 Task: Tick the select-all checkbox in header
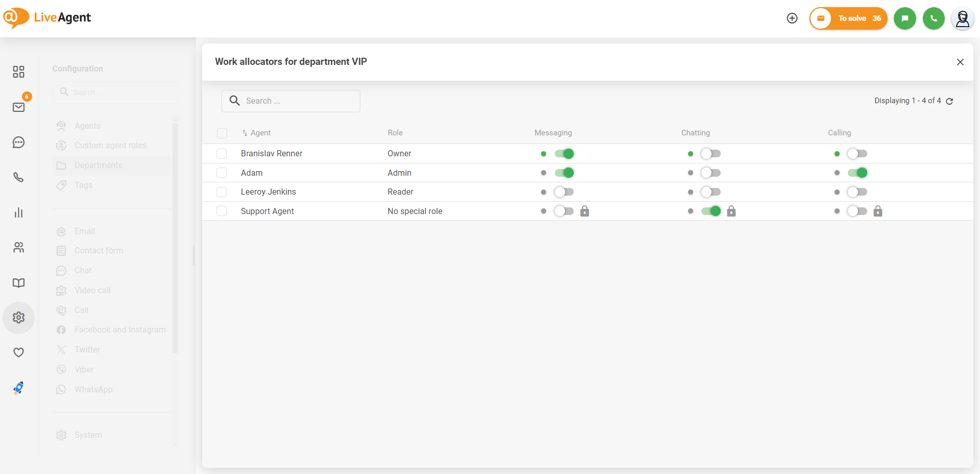click(x=222, y=133)
